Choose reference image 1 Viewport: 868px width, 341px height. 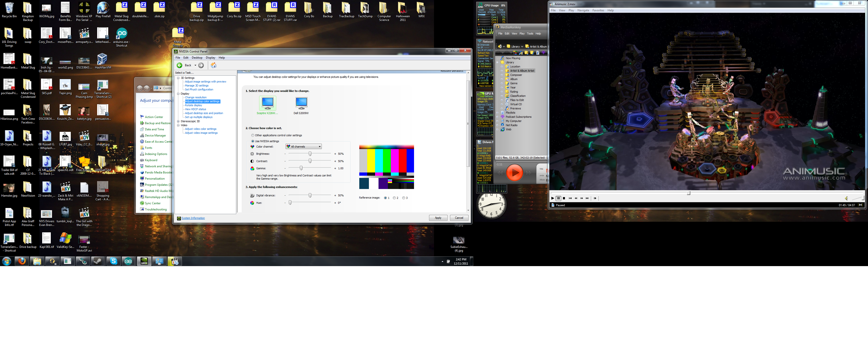coord(385,198)
